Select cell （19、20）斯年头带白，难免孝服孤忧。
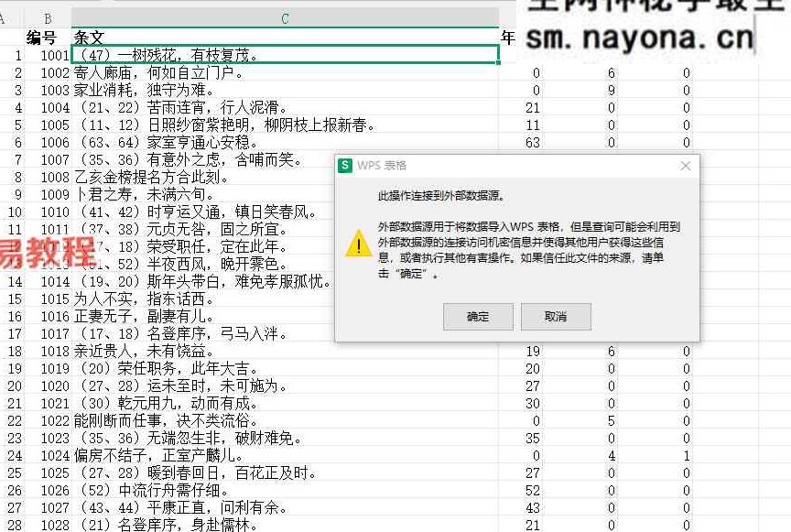791x532 pixels. click(203, 282)
